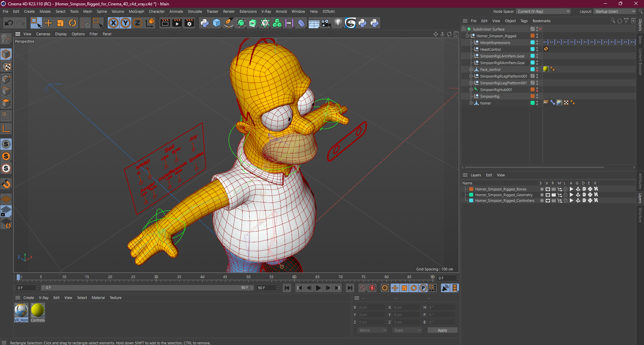
Task: Add a Light object bulb icon
Action: click(338, 23)
